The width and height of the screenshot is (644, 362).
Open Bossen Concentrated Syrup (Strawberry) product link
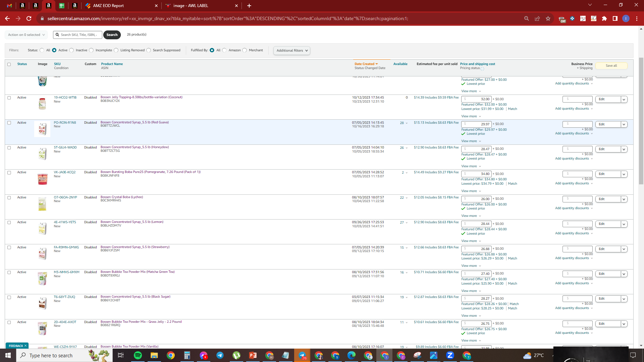tap(135, 247)
